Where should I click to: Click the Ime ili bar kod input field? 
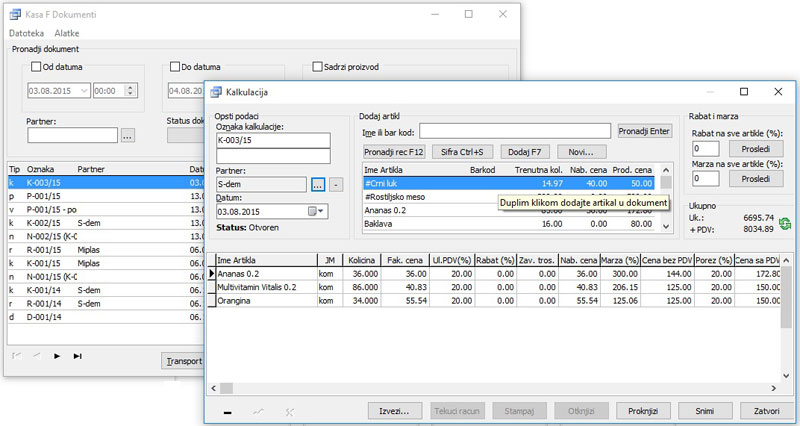[x=515, y=131]
